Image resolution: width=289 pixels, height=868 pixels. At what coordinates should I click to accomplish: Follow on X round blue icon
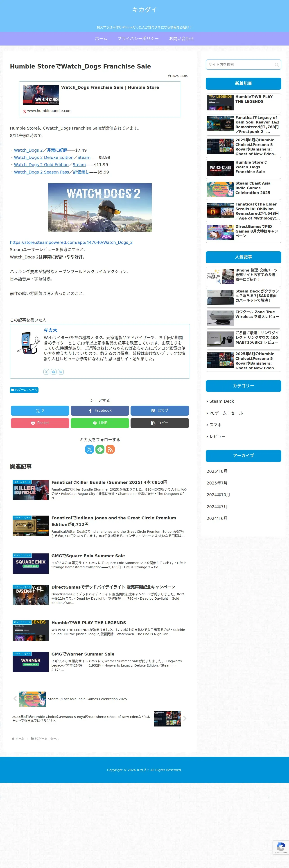(x=90, y=449)
